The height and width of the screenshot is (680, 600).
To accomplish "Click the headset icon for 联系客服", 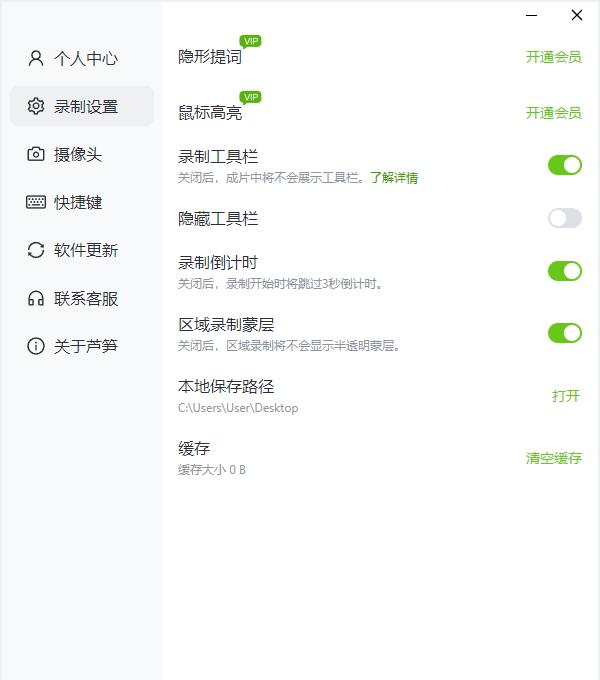I will (36, 298).
